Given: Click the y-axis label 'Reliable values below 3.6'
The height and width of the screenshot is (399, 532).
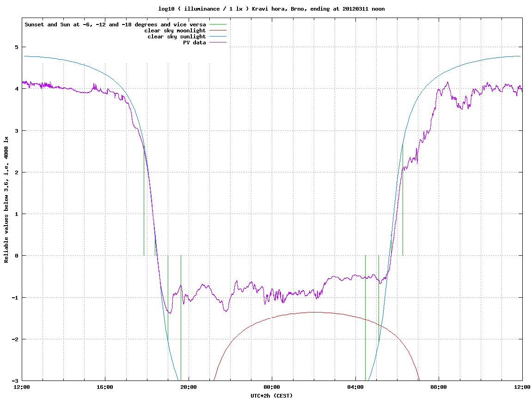Looking at the screenshot, I should pos(6,199).
